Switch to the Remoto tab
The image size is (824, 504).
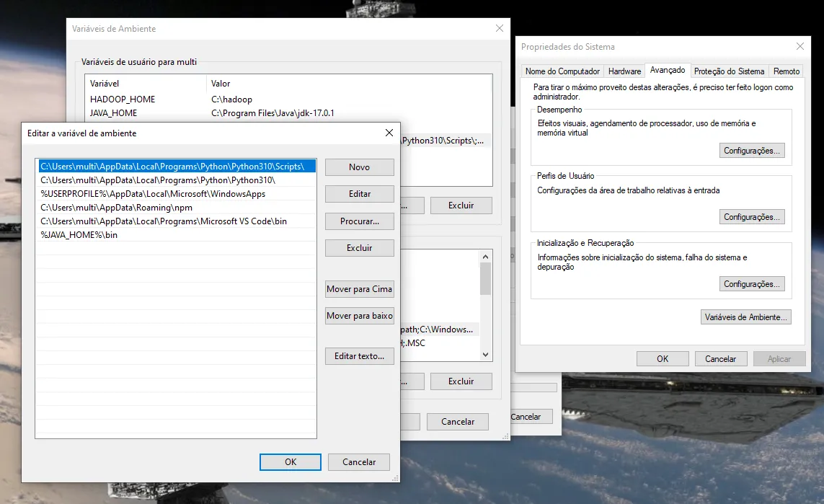click(x=787, y=71)
